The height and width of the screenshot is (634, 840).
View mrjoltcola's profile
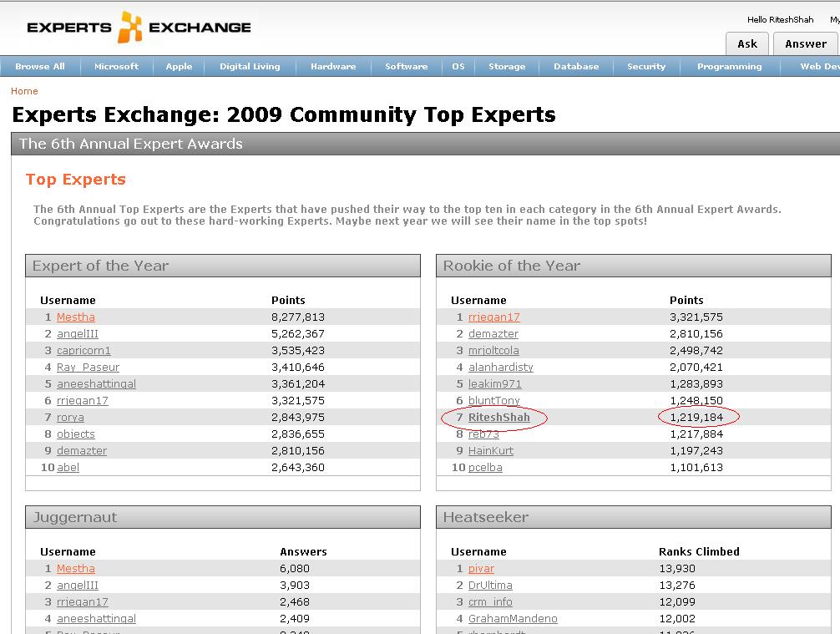(493, 351)
